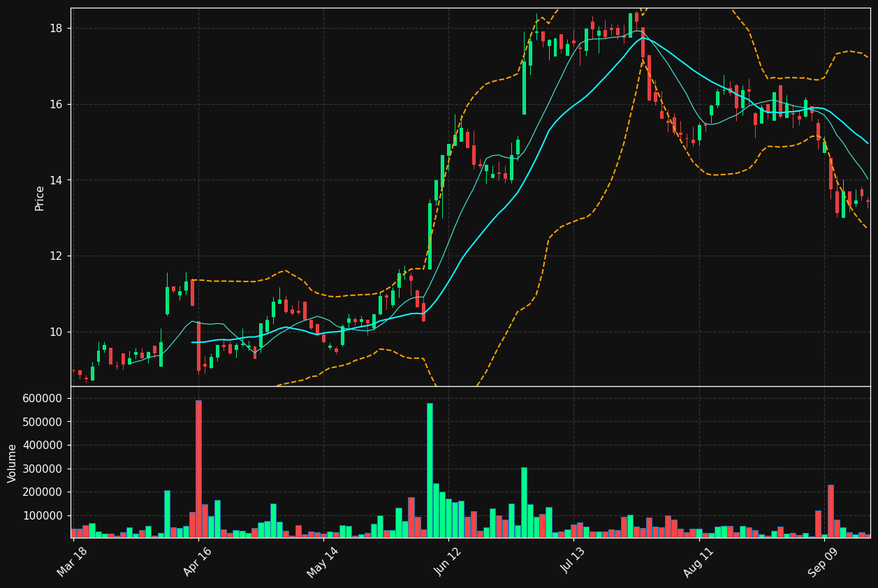
Task: Click the Price axis title
Action: click(x=40, y=198)
